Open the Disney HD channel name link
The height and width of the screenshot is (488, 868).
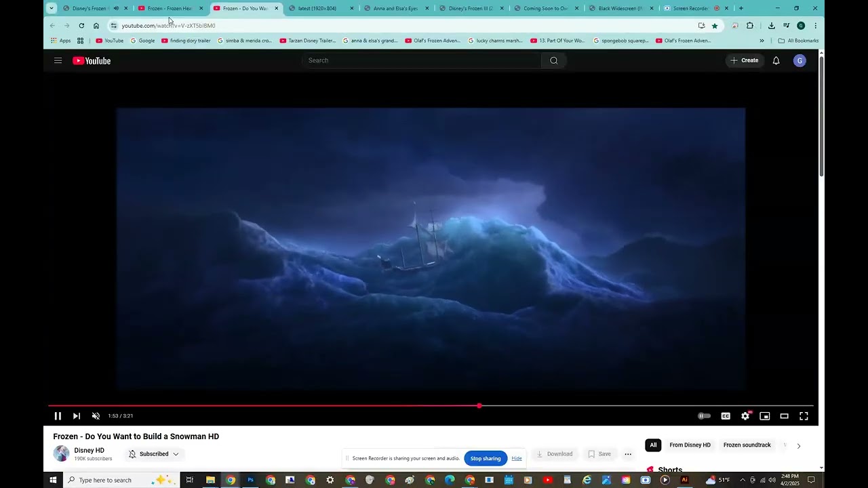(x=89, y=450)
